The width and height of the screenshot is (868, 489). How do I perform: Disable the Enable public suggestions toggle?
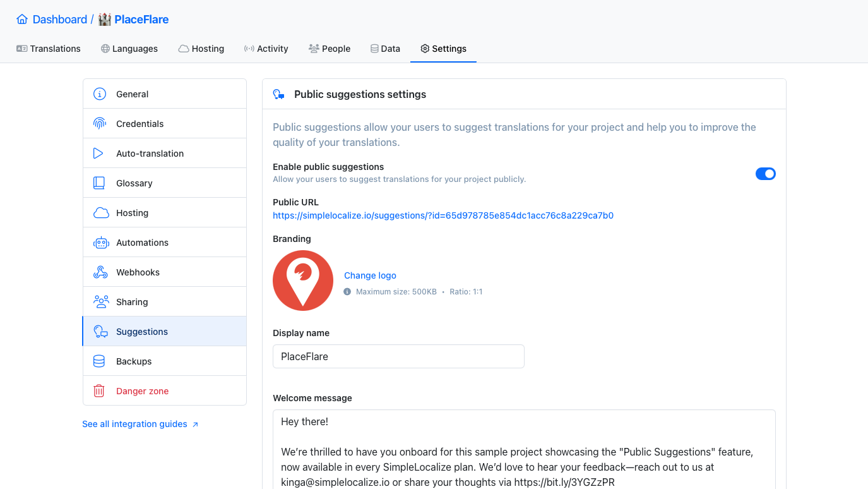766,174
